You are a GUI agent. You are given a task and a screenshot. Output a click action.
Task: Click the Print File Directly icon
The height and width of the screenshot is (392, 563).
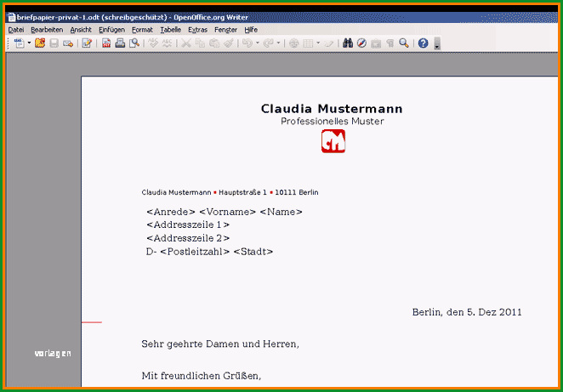pyautogui.click(x=120, y=43)
